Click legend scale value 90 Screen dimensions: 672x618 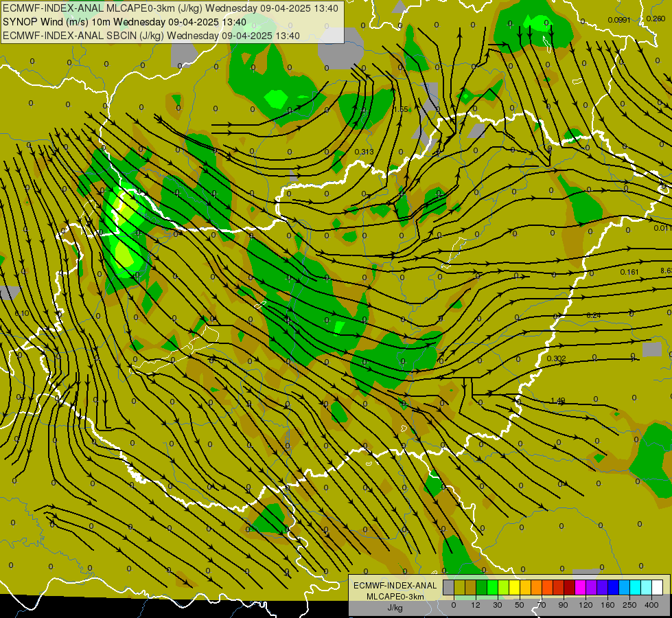coord(563,605)
